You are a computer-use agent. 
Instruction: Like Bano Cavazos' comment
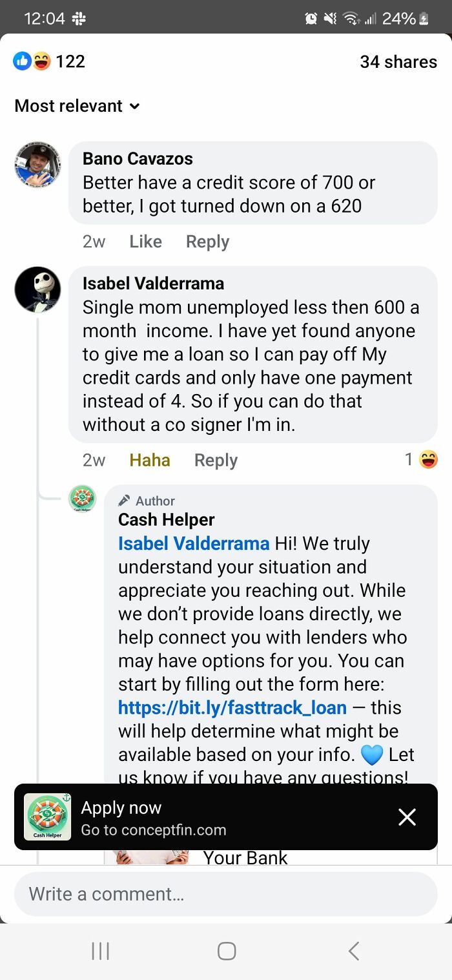pos(145,241)
